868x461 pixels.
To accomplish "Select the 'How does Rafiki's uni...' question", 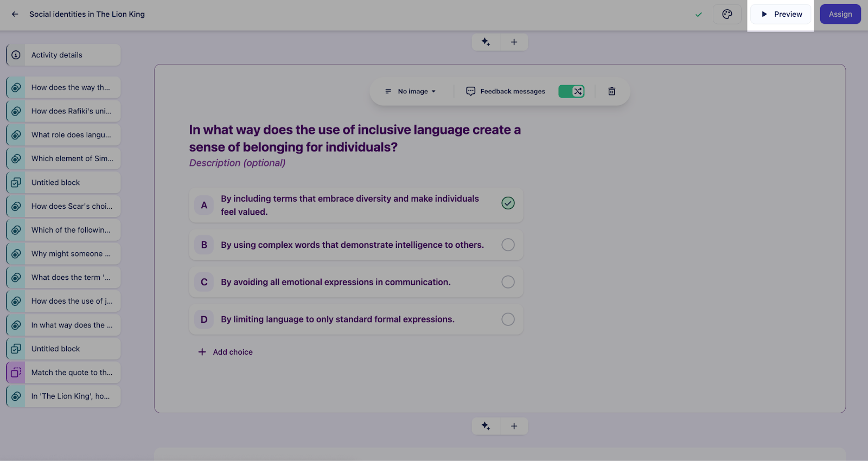I will (x=63, y=111).
